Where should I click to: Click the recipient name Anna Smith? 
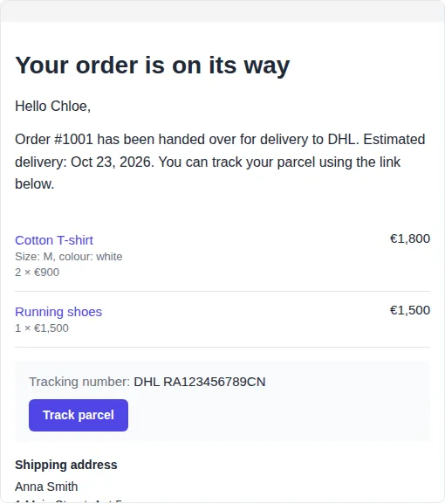pos(46,487)
